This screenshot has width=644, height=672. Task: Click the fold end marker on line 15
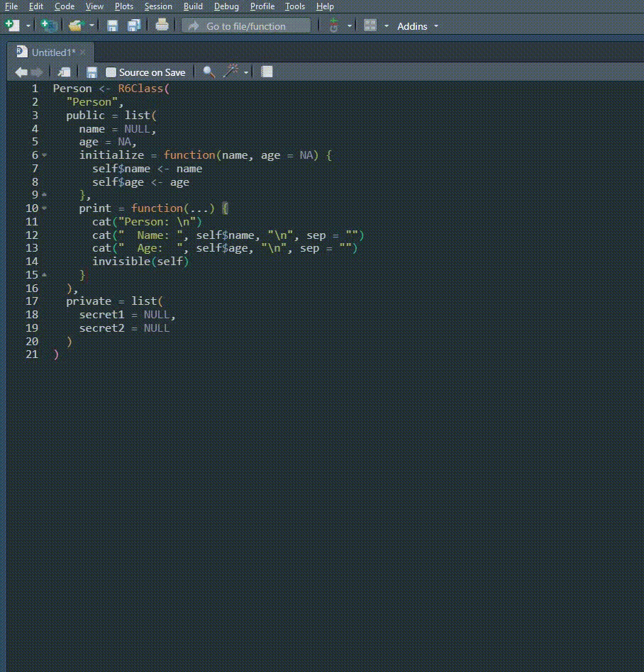coord(44,275)
